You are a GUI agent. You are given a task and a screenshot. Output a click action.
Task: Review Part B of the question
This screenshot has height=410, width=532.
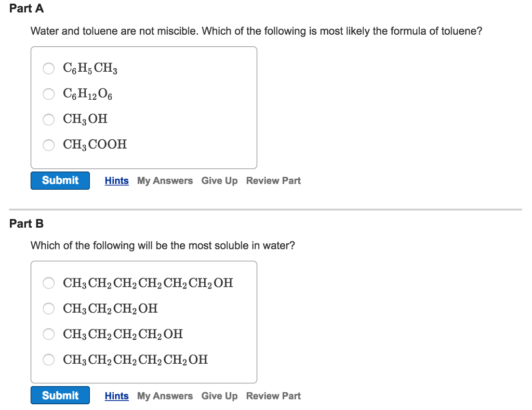273,395
